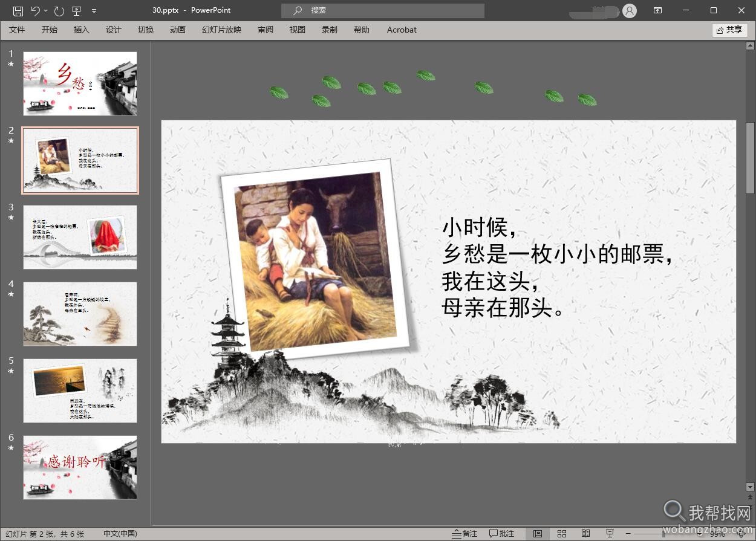This screenshot has width=756, height=541.
Task: Open Ribbon Display Options icon
Action: 657,10
